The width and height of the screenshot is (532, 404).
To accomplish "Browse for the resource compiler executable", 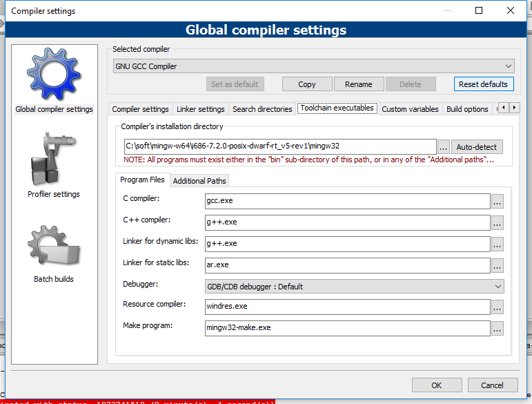I will pyautogui.click(x=497, y=307).
